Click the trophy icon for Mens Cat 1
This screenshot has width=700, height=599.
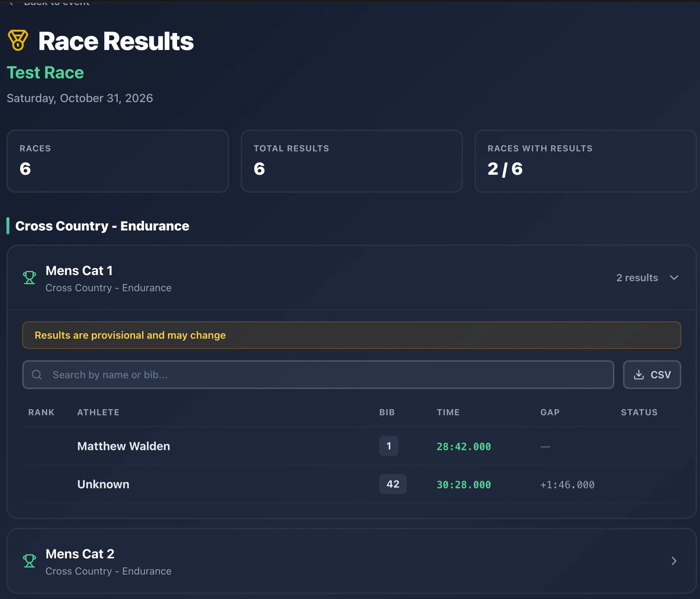pos(29,278)
